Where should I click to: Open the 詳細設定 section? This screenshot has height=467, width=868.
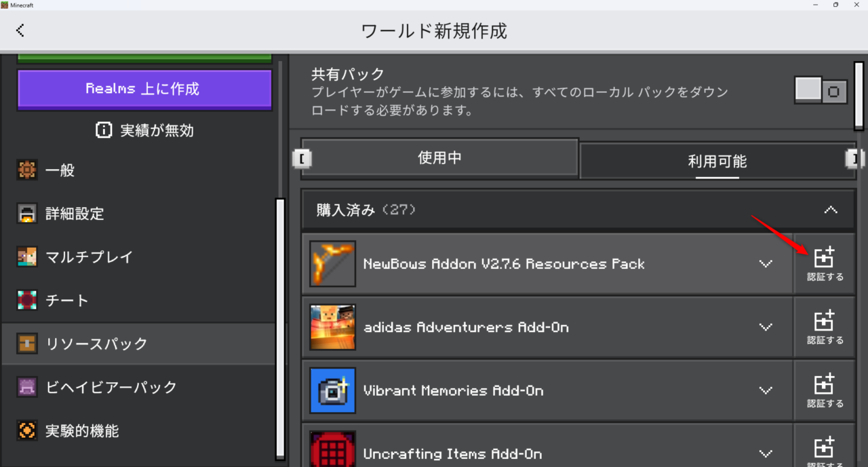coord(138,214)
